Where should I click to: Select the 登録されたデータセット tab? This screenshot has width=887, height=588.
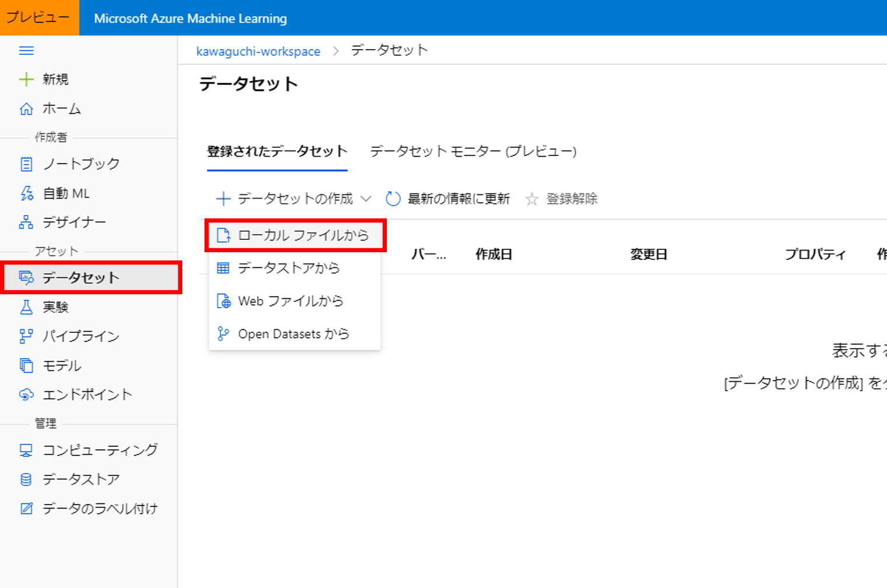point(277,152)
